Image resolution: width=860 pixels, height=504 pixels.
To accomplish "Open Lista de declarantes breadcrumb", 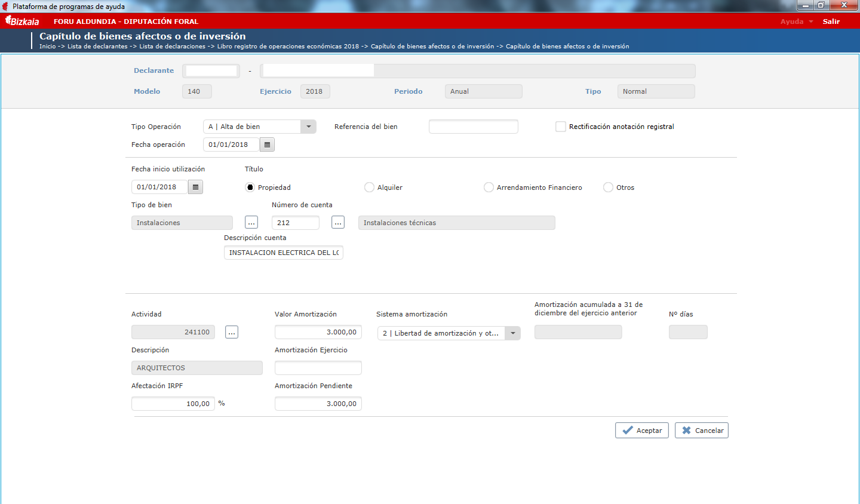I will (x=97, y=47).
